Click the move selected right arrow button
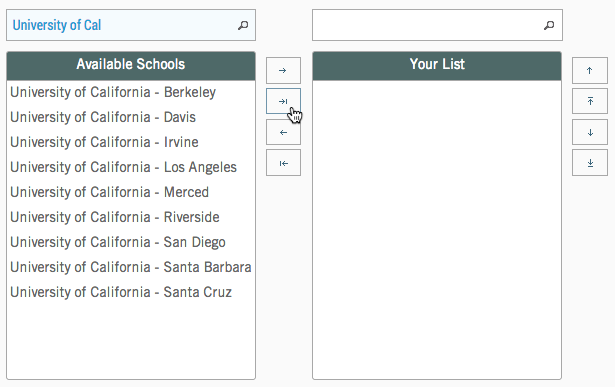This screenshot has width=615, height=387. pyautogui.click(x=283, y=71)
